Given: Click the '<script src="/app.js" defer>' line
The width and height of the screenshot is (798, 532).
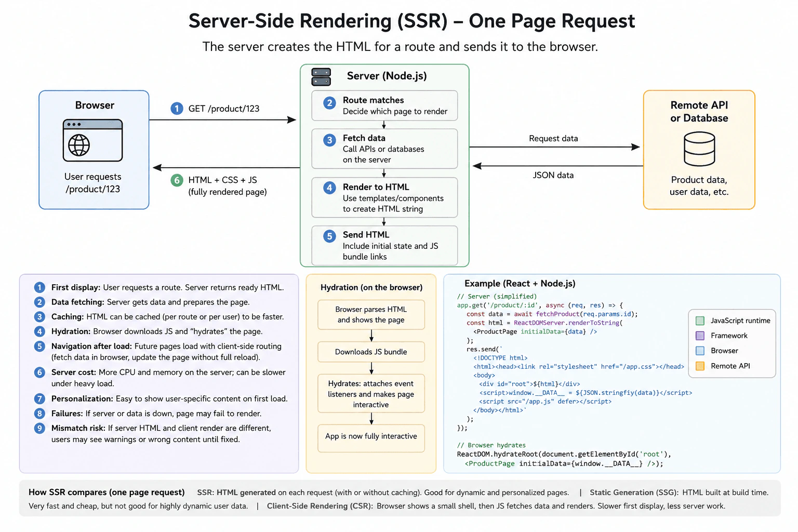Looking at the screenshot, I should click(x=545, y=401).
